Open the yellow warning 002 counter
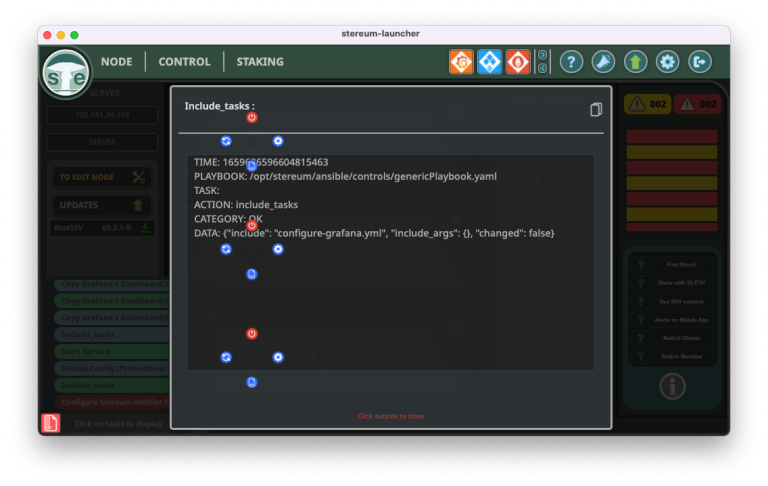The width and height of the screenshot is (768, 486). [x=647, y=104]
